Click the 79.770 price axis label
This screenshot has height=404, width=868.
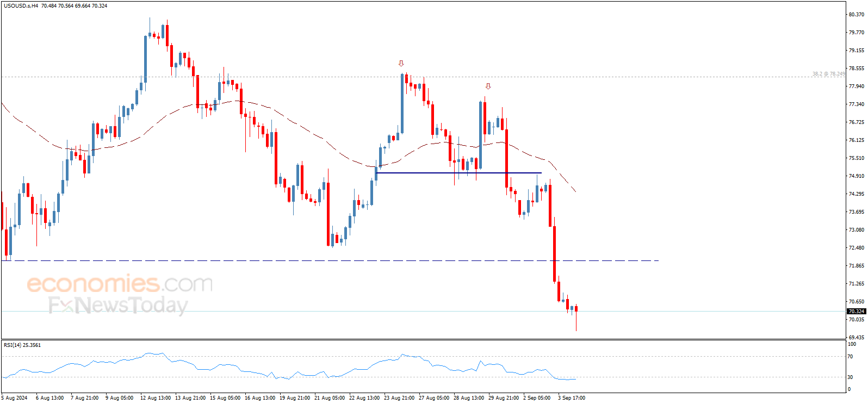tap(857, 33)
